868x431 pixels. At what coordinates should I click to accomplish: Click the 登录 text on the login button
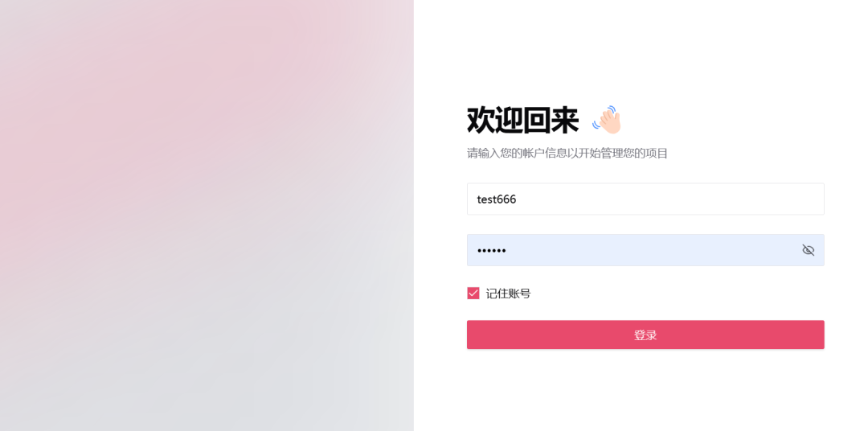point(645,335)
